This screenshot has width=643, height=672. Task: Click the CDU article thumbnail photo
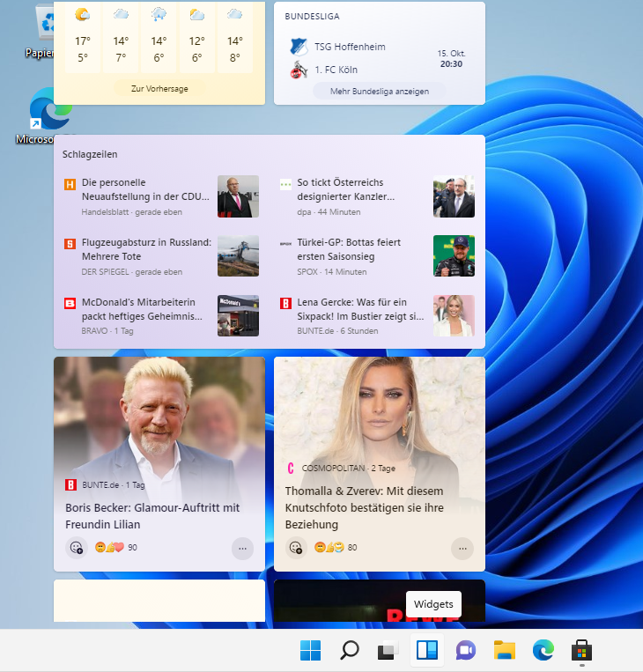coord(238,196)
